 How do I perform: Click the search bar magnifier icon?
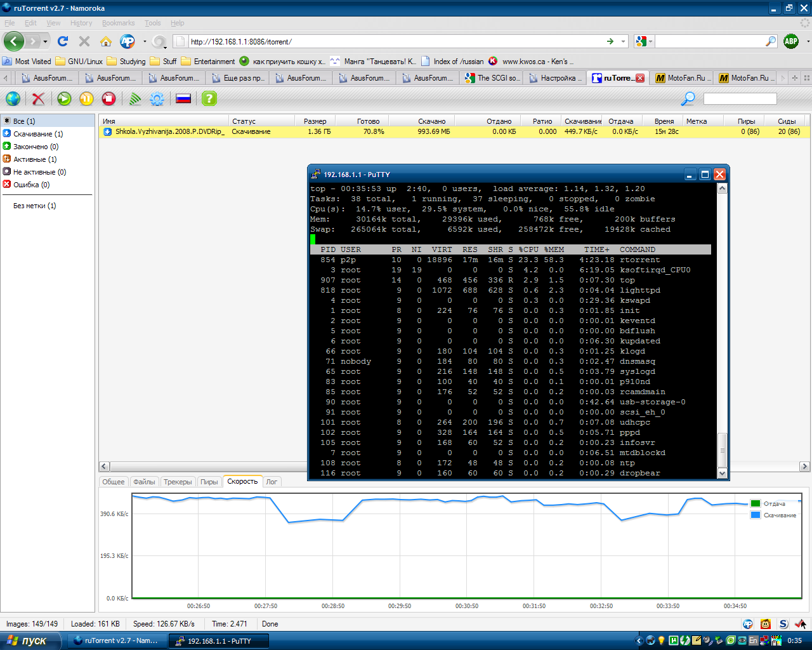point(771,41)
